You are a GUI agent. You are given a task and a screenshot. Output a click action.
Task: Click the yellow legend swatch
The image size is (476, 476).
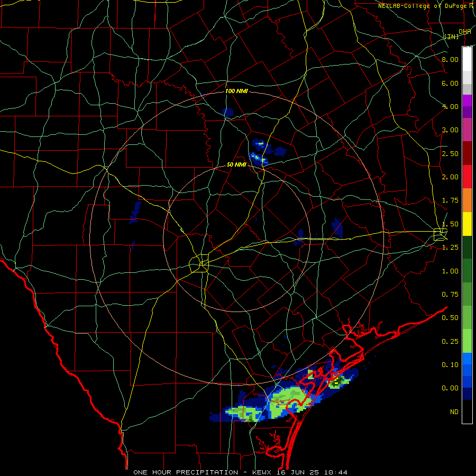pos(467,224)
